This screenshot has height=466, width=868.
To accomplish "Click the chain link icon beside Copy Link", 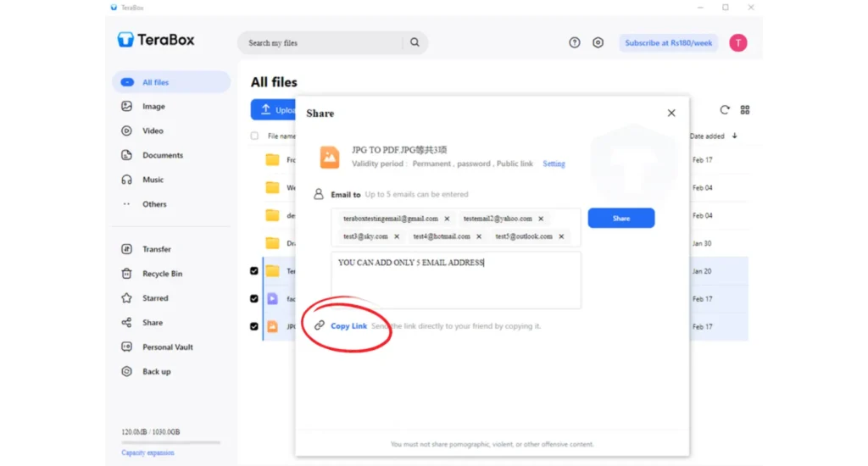I will click(x=320, y=325).
